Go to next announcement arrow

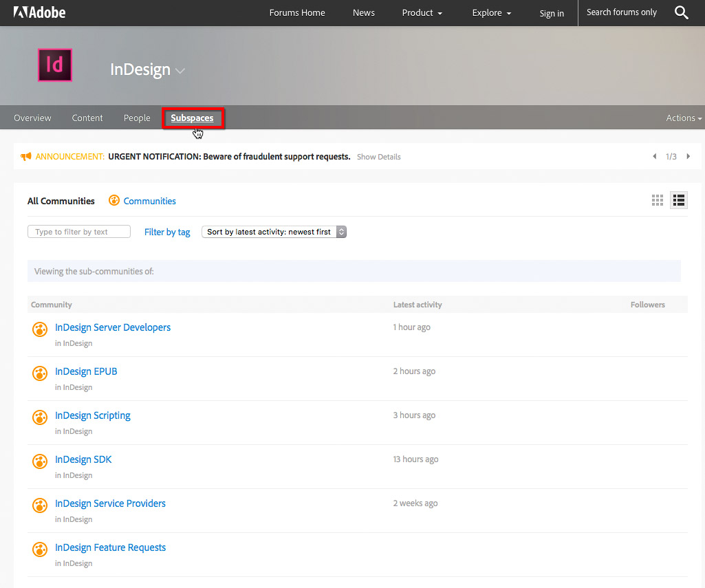click(x=688, y=156)
